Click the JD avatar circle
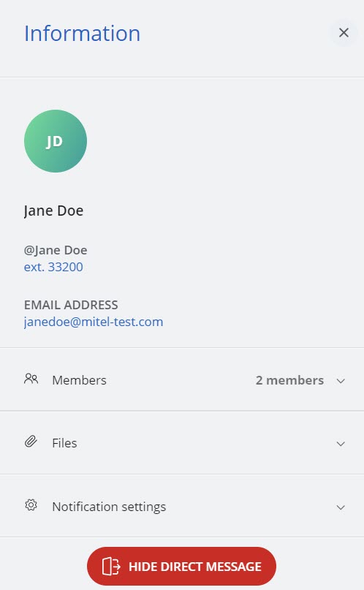 point(56,141)
